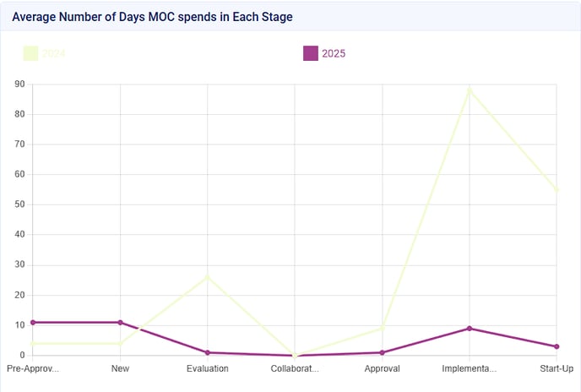The image size is (581, 392).
Task: Click the 2024 line peak at Implementation
Action: (470, 90)
